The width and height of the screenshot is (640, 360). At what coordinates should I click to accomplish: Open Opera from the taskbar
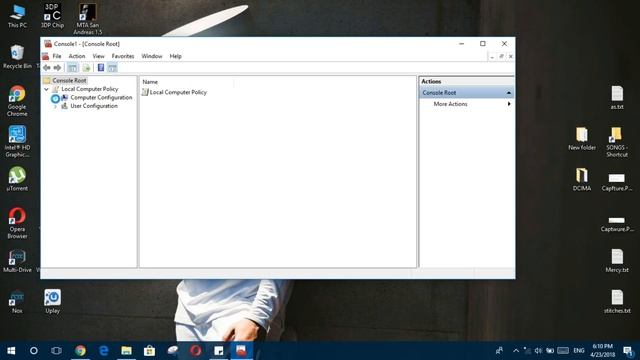tap(196, 351)
